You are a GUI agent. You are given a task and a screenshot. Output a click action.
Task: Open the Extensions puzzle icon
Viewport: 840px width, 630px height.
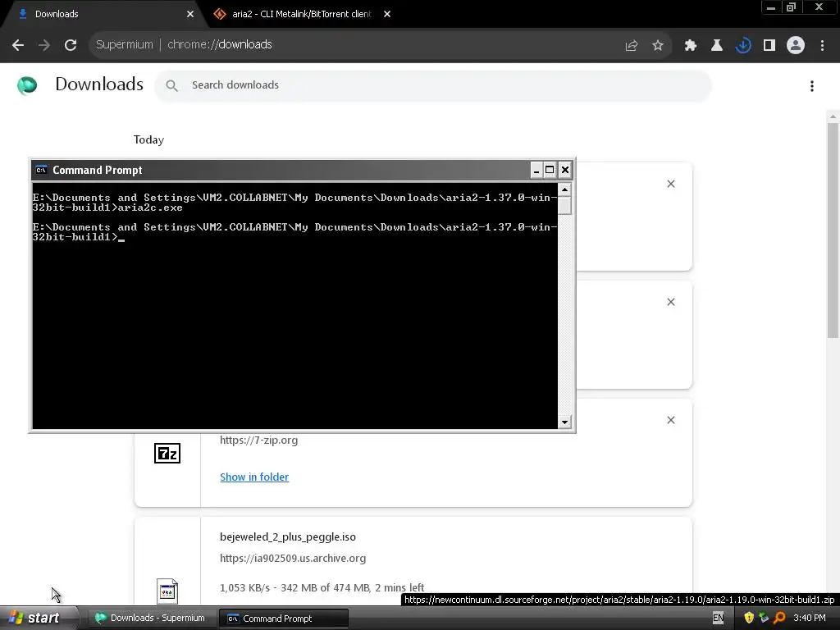coord(691,46)
